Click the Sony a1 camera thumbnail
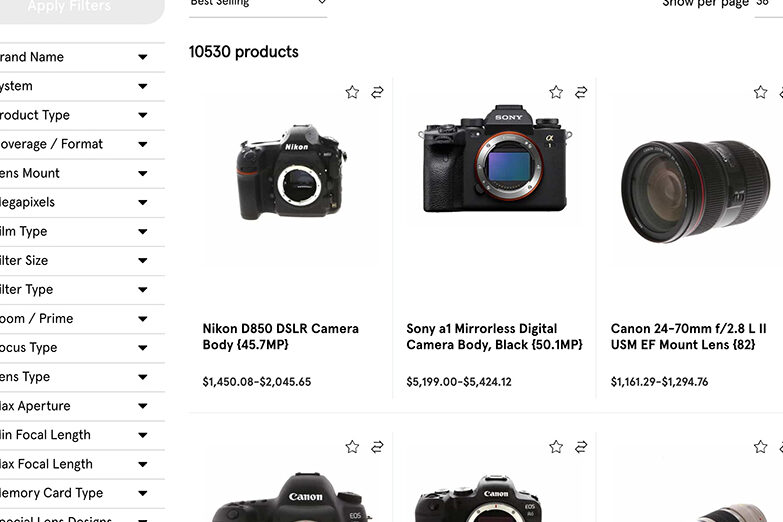Screen dimensions: 783x522 tap(494, 160)
